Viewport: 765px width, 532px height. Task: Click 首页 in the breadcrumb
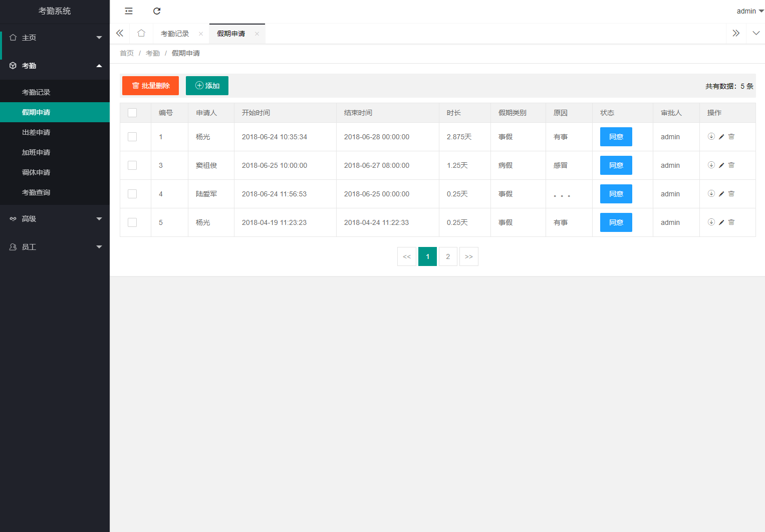click(127, 53)
